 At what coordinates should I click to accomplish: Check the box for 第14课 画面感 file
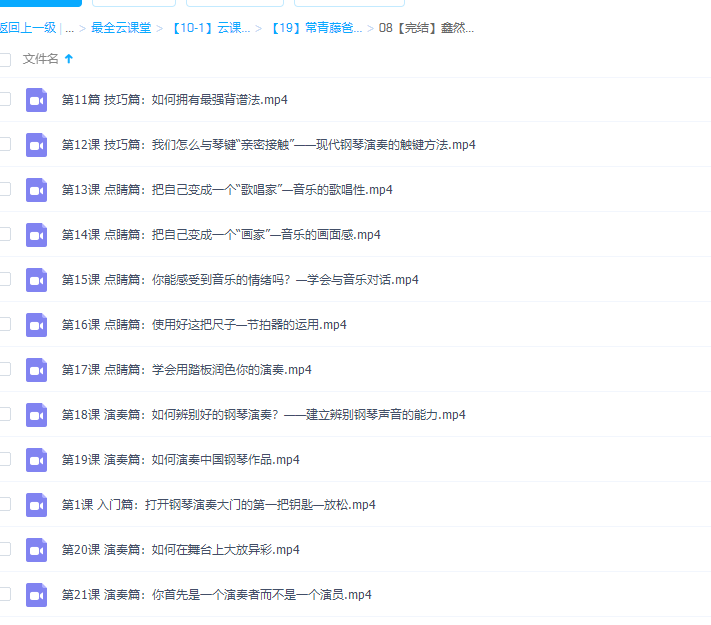pyautogui.click(x=5, y=234)
